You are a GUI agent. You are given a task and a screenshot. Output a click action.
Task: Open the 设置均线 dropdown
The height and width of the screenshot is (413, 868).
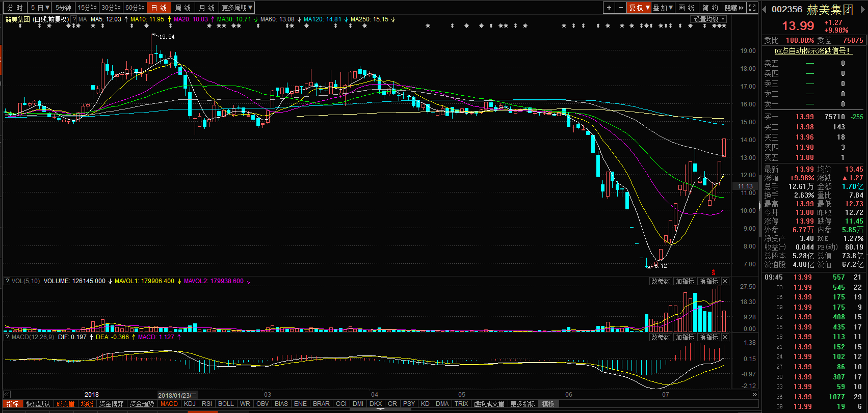coord(709,19)
